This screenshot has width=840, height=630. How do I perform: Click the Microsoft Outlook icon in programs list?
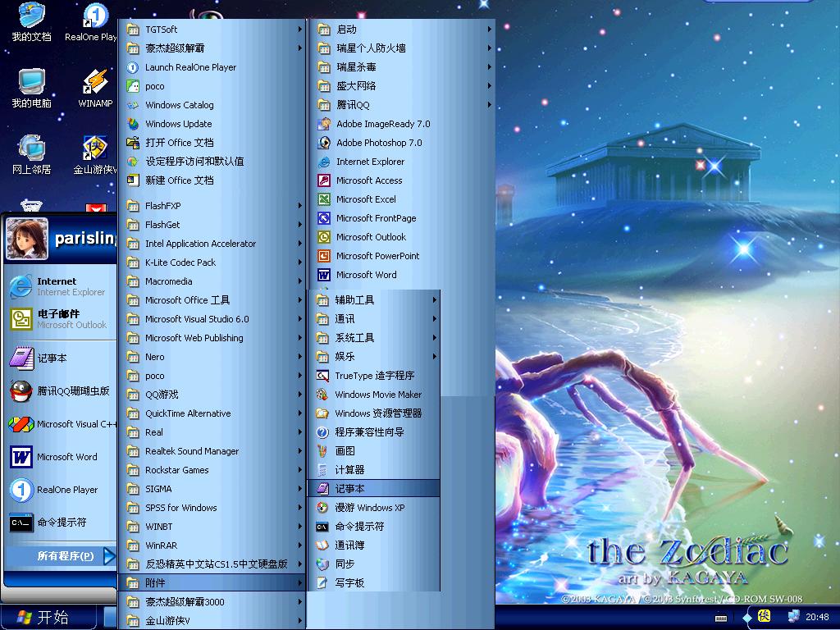(323, 237)
